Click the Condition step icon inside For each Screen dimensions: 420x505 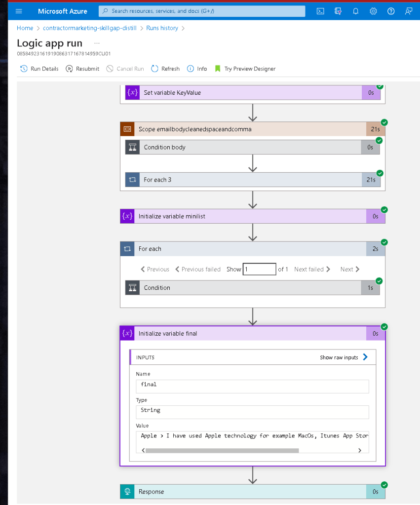132,288
